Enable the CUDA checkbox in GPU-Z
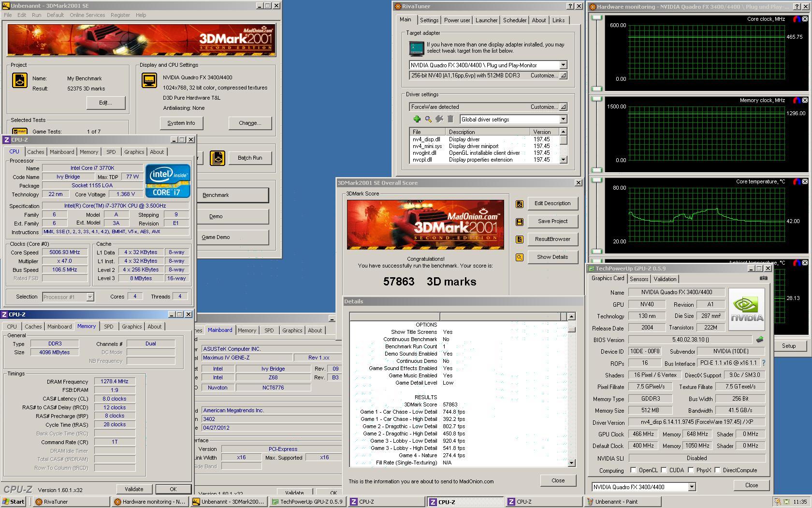Image resolution: width=812 pixels, height=508 pixels. [664, 470]
